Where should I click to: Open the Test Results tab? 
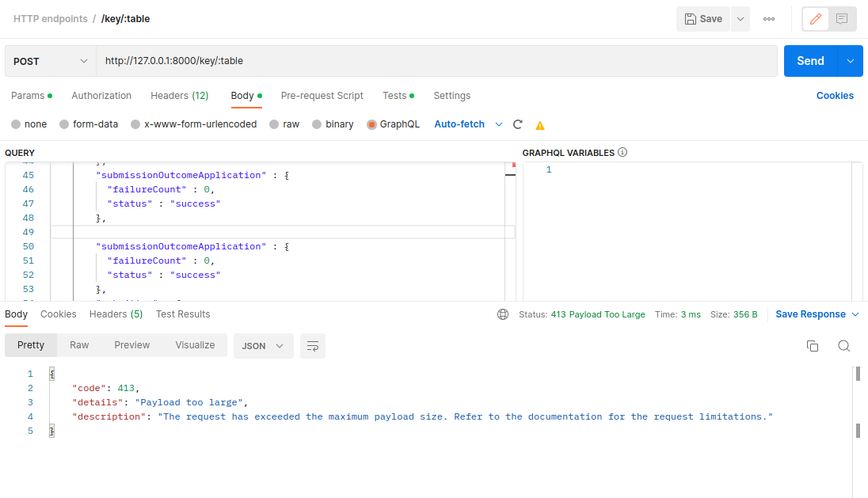(183, 314)
